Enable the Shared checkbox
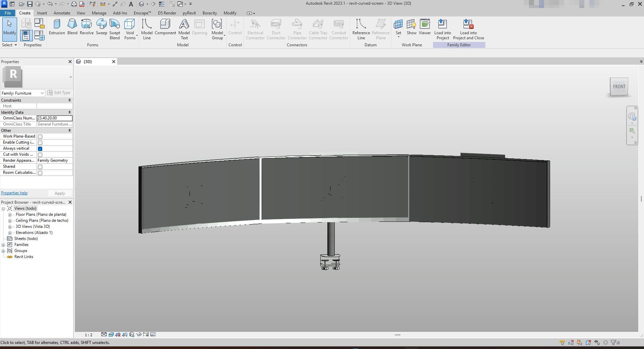The image size is (644, 349). [x=40, y=167]
